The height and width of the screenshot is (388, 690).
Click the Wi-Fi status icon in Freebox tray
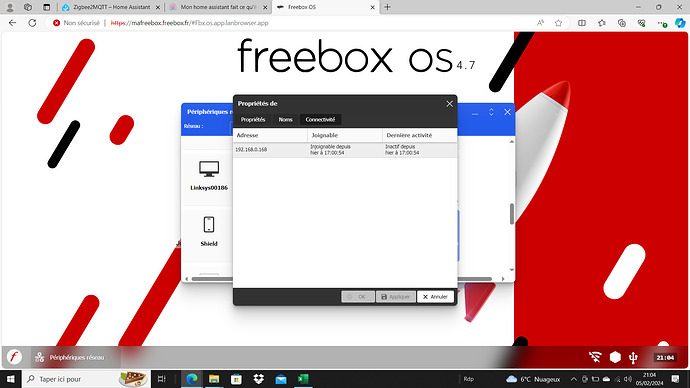click(x=595, y=357)
